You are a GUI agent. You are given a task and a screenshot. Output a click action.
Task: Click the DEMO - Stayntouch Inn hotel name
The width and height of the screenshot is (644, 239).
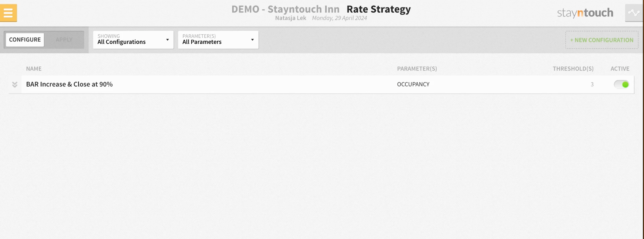pos(285,9)
